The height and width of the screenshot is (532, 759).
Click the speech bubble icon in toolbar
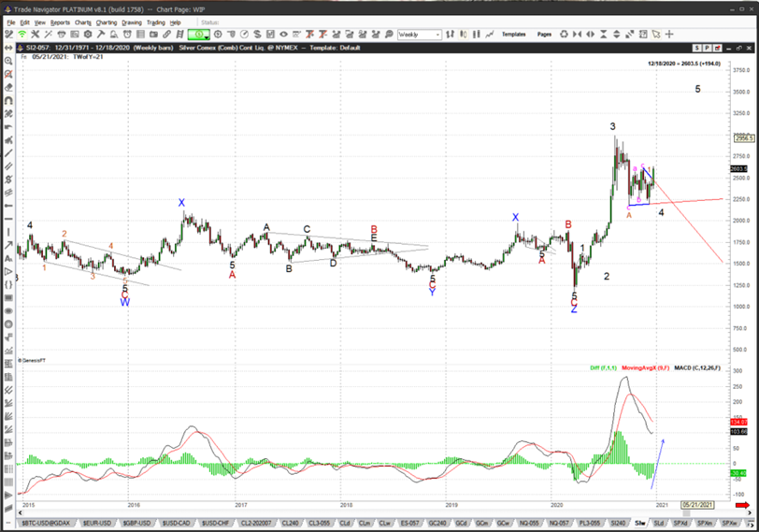[x=389, y=35]
